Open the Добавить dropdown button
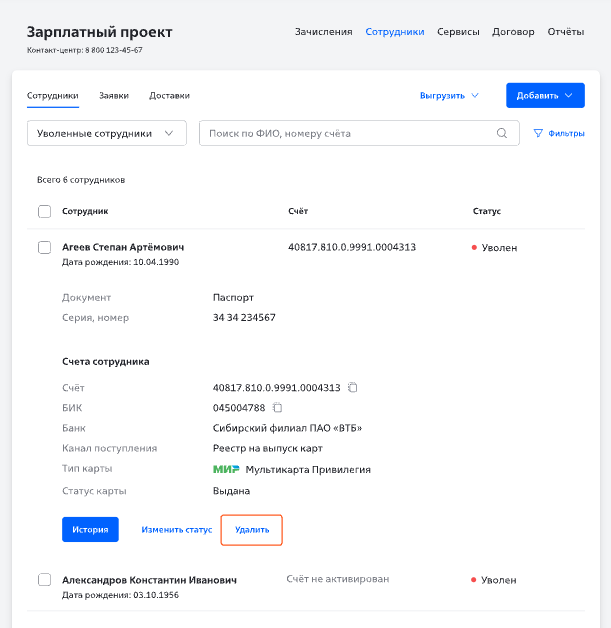This screenshot has height=628, width=611. [545, 96]
